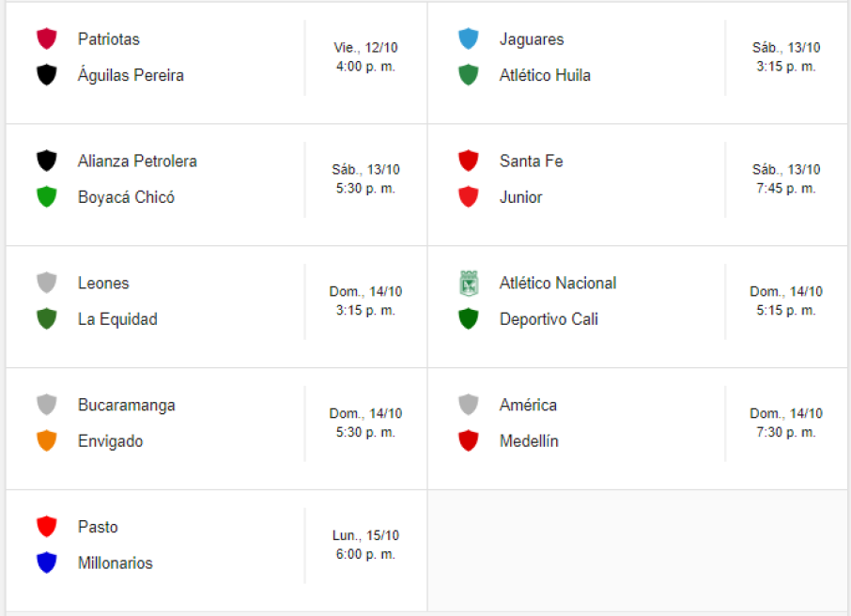Screen dimensions: 851x616
Task: Click the Leones gray shield icon
Action: [47, 283]
